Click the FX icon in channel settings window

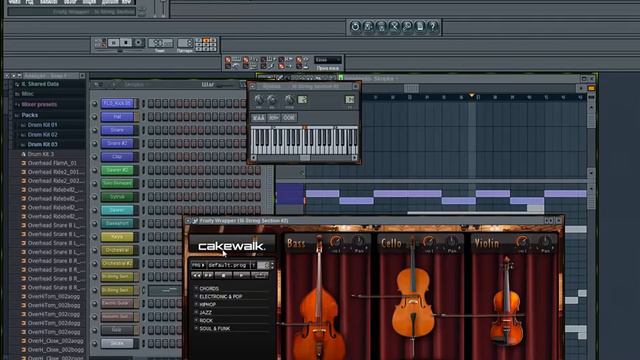(350, 100)
